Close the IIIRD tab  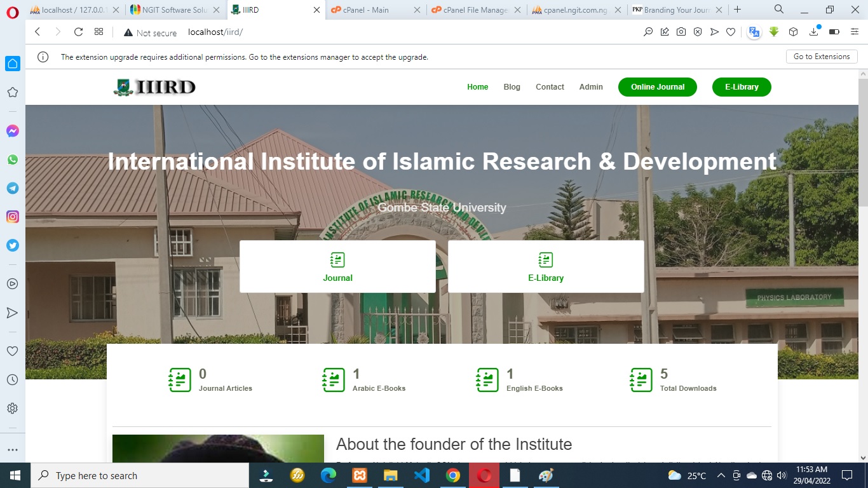(317, 10)
